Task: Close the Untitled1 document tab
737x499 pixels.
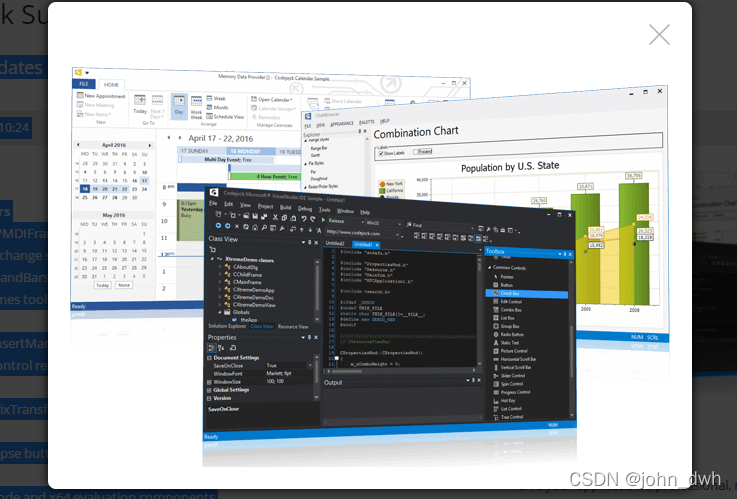Action: (377, 245)
